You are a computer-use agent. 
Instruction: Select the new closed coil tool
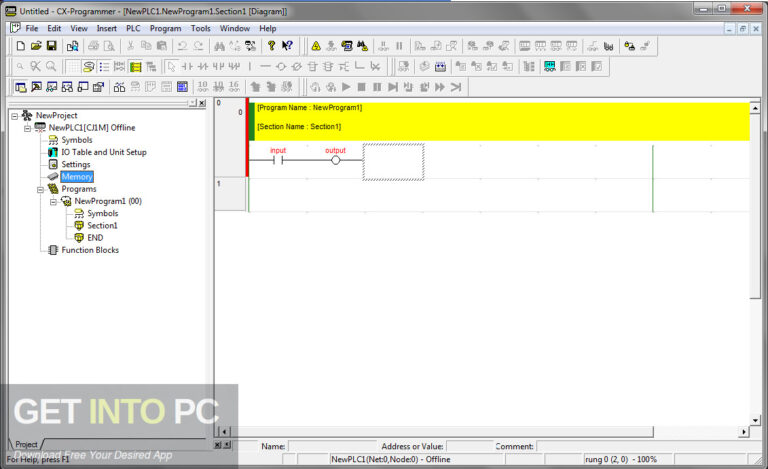coord(296,67)
